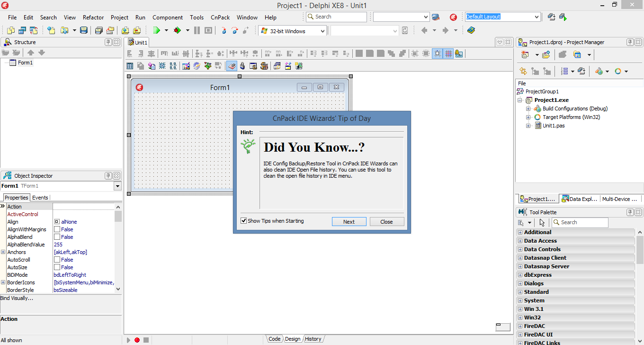
Task: Click the Run Without Debugging bug icon
Action: [177, 30]
